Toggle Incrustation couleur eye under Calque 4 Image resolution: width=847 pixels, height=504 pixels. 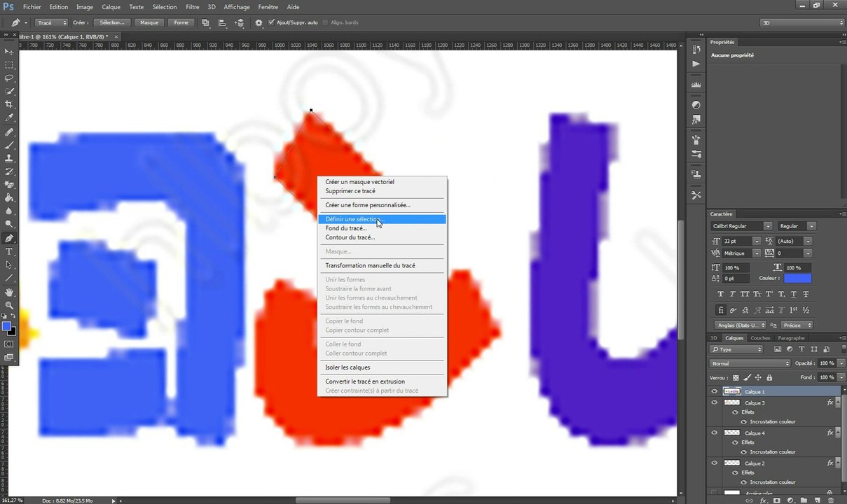pyautogui.click(x=744, y=451)
